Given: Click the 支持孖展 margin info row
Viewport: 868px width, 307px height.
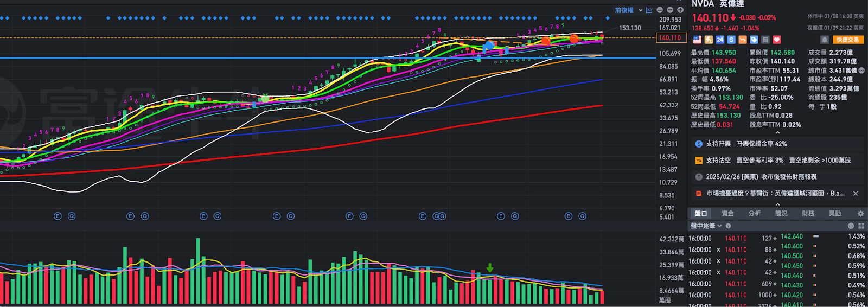Looking at the screenshot, I should pyautogui.click(x=777, y=144).
